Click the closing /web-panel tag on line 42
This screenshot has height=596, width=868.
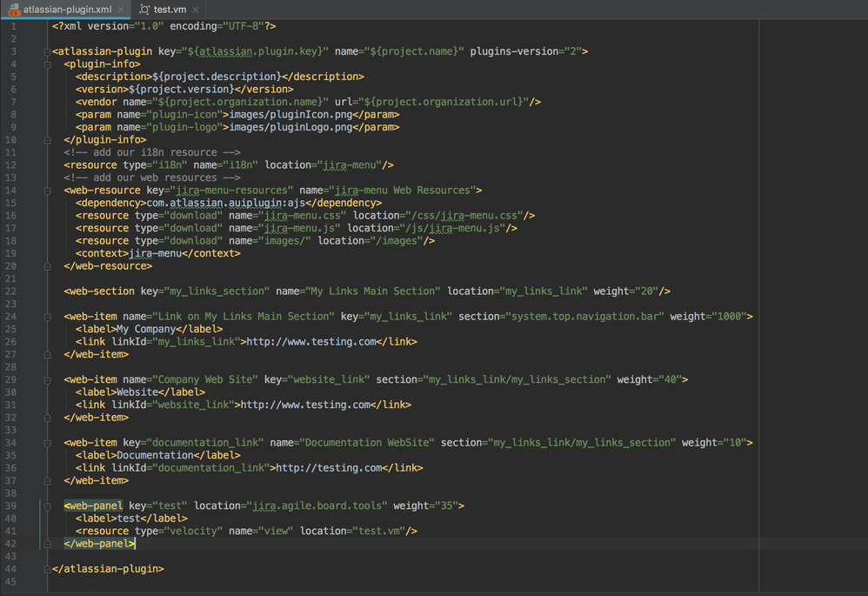pos(99,544)
